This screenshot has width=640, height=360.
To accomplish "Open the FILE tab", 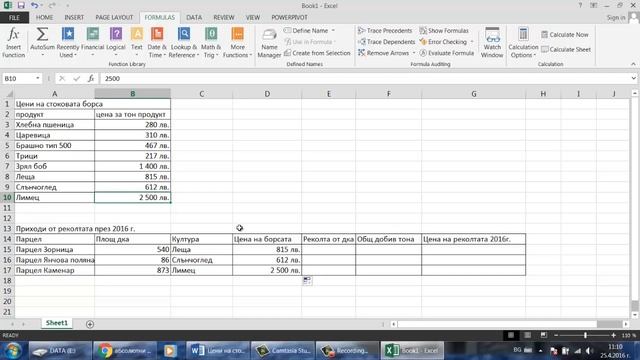I will [x=14, y=18].
